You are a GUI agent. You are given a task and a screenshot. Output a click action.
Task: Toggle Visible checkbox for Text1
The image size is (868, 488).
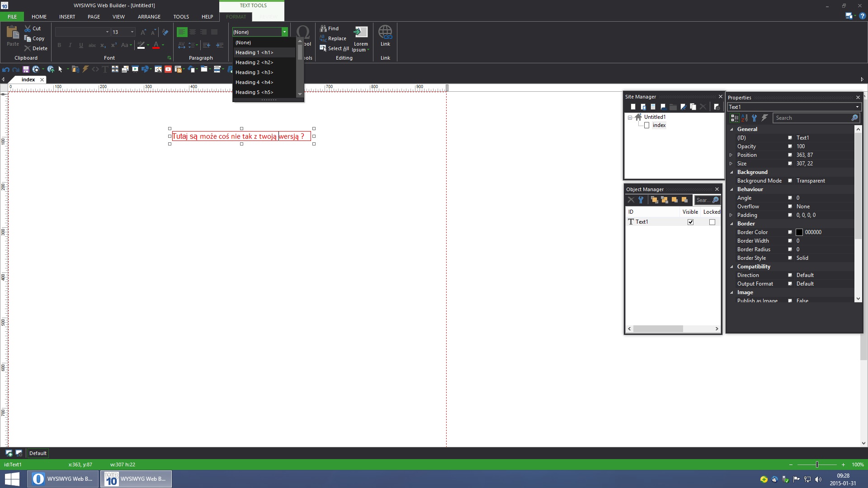[690, 222]
